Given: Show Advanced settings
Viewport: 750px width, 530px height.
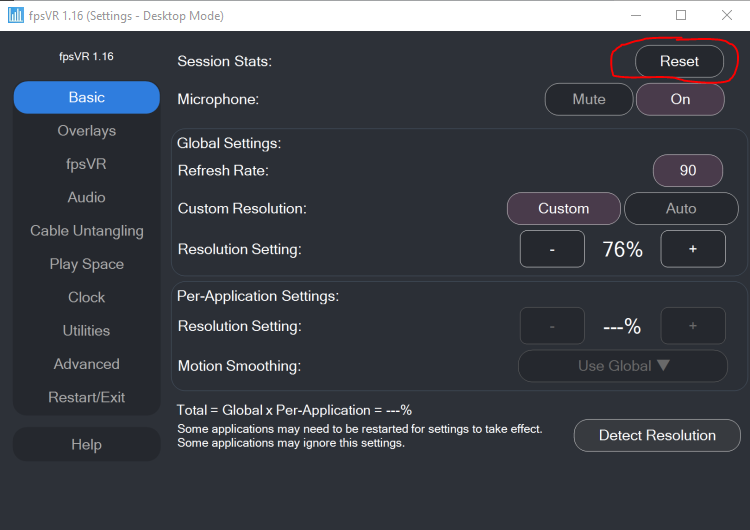Looking at the screenshot, I should [87, 364].
